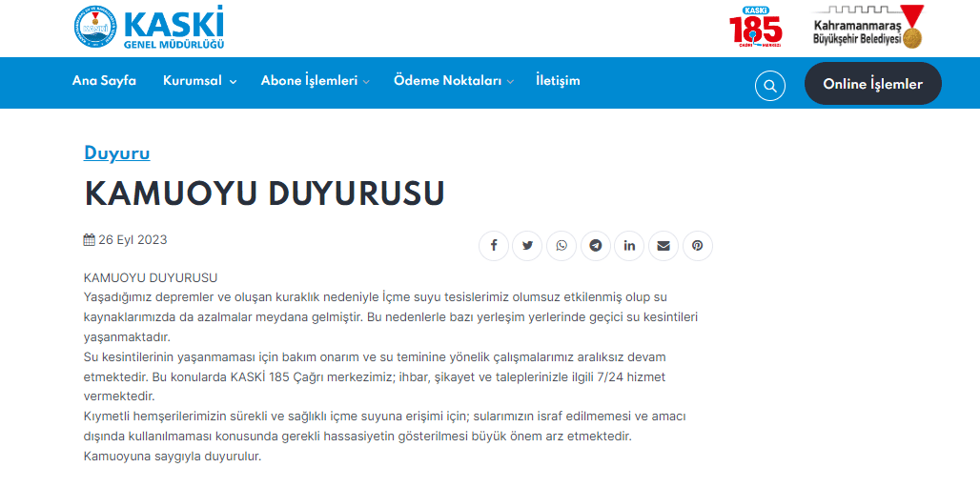Go to Ana Sayfa in navigation

[x=104, y=81]
